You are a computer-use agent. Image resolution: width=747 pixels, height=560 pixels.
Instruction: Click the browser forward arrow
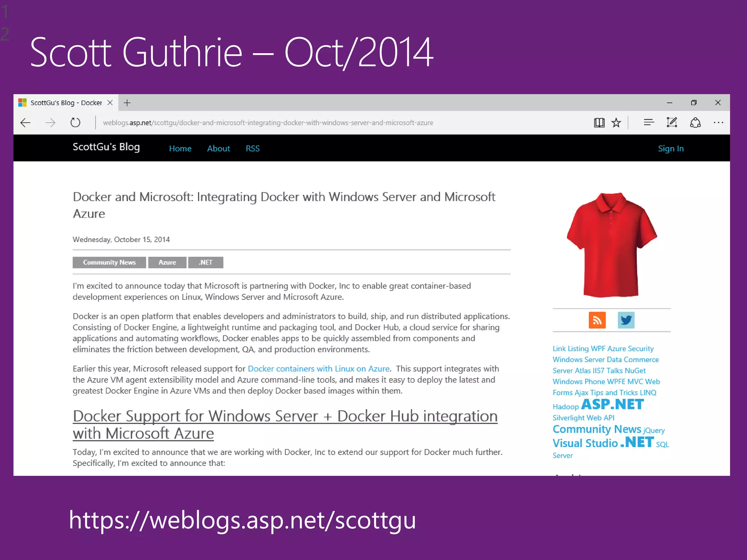(50, 122)
